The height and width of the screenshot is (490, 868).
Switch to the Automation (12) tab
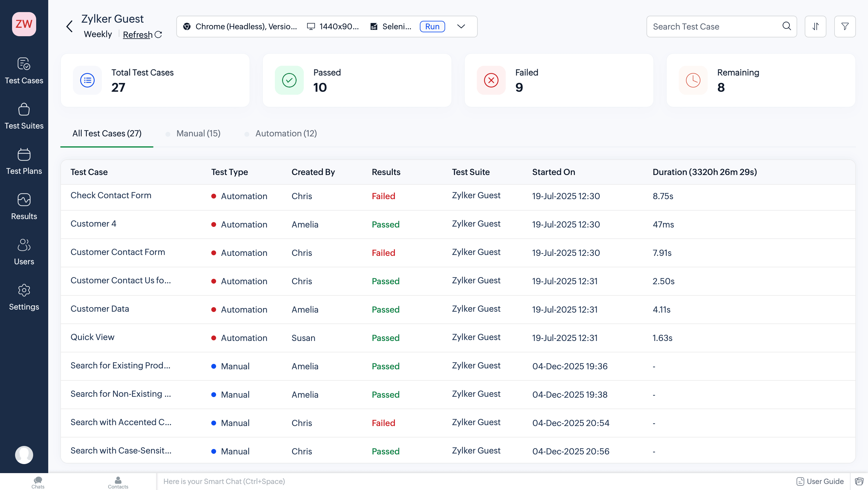(286, 134)
